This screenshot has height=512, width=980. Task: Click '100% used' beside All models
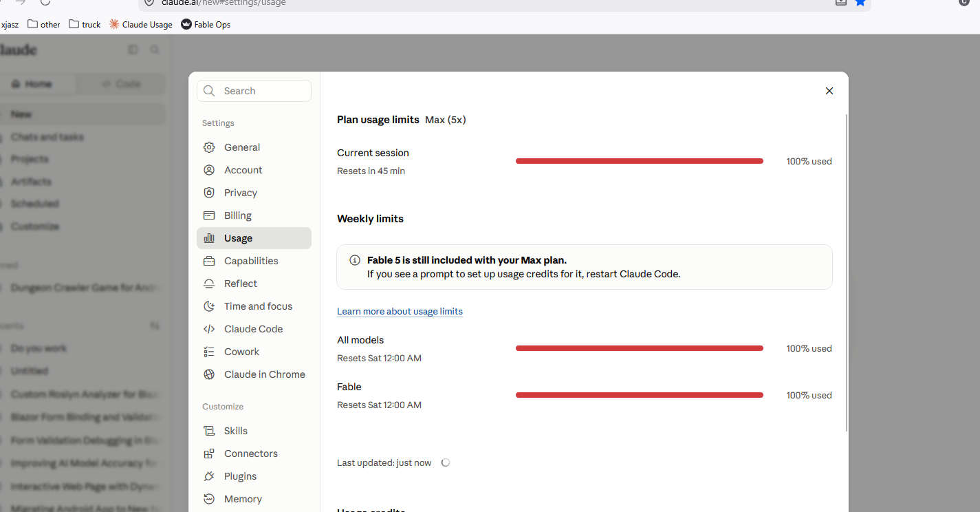809,348
